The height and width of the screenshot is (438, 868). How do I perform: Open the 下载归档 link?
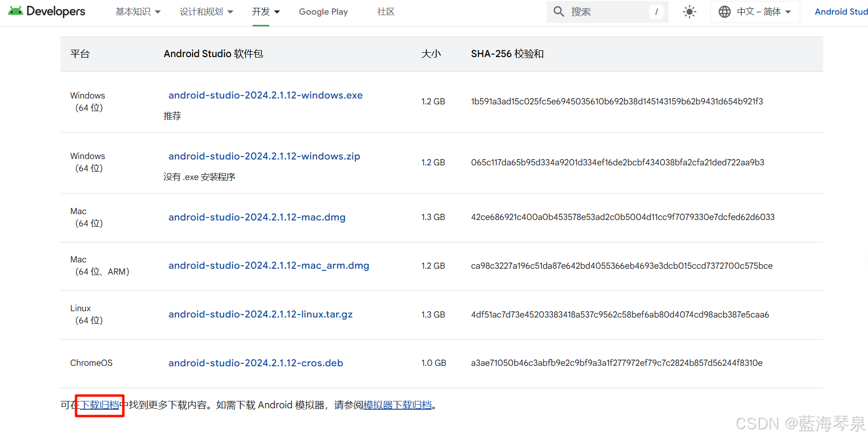click(99, 405)
